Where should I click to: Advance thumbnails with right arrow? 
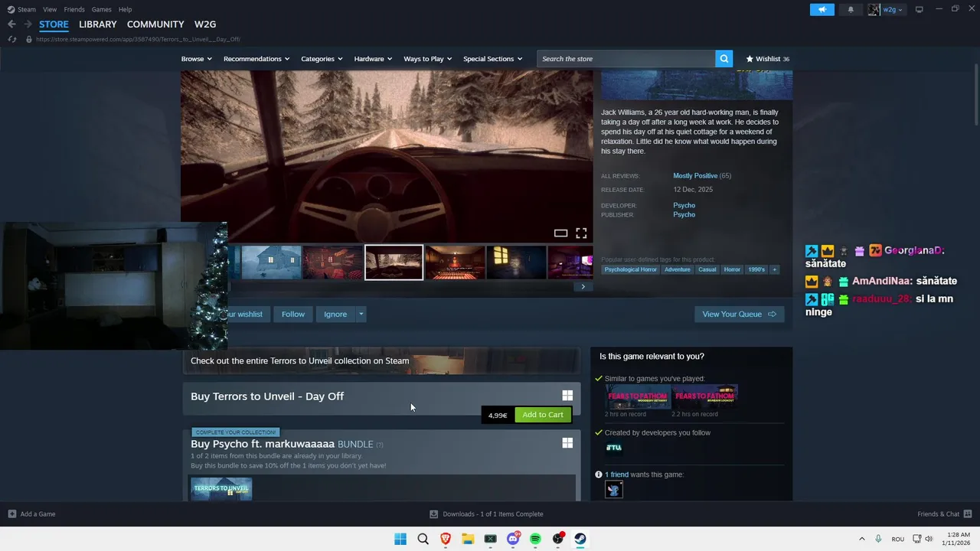[583, 287]
